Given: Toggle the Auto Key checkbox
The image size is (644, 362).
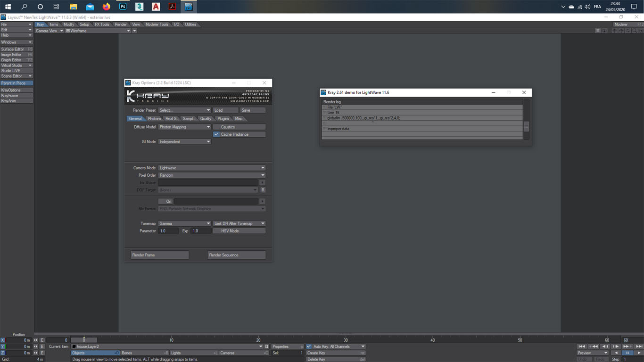Looking at the screenshot, I should 309,346.
